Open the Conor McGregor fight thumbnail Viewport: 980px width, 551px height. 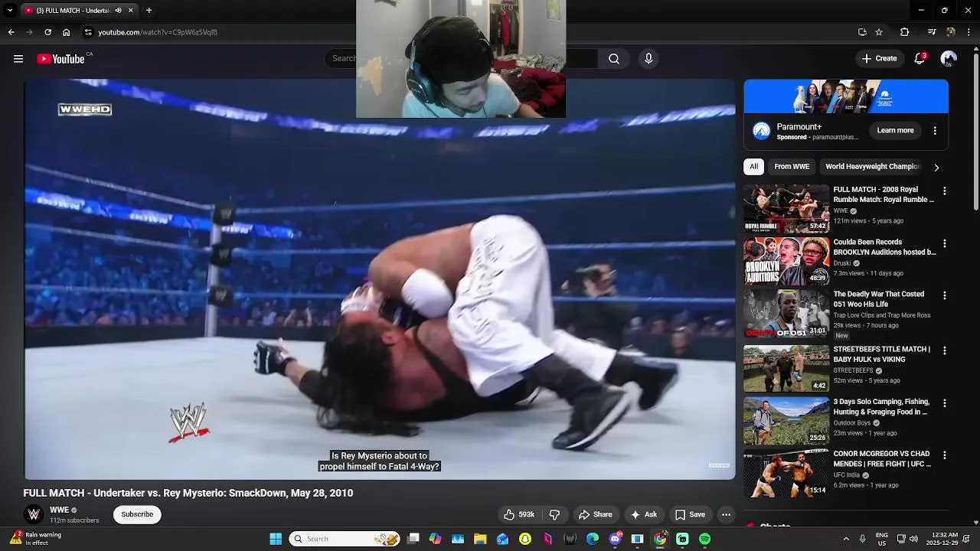point(786,473)
